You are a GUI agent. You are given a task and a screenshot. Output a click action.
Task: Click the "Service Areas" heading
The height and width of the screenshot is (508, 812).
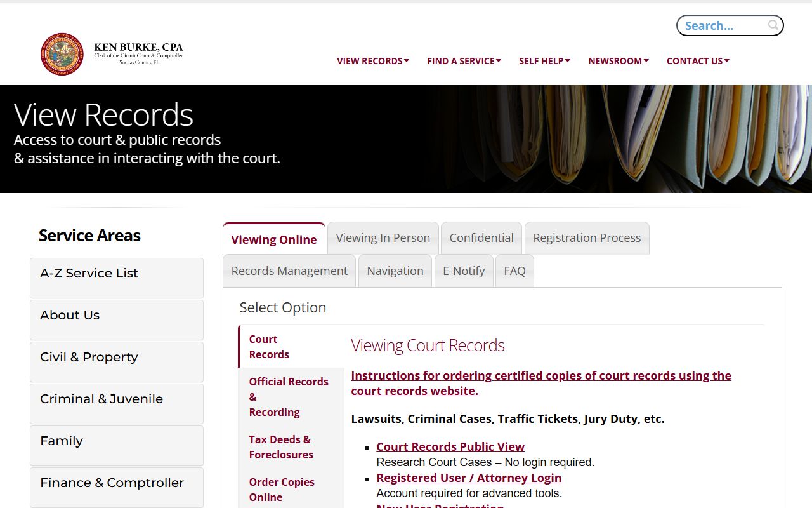pyautogui.click(x=89, y=236)
